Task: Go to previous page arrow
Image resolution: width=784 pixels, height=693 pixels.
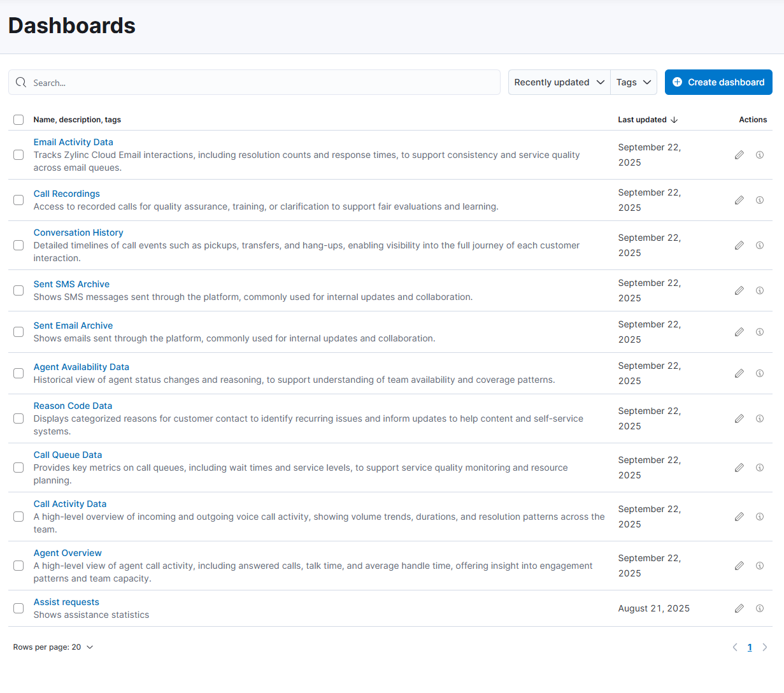Action: (735, 647)
